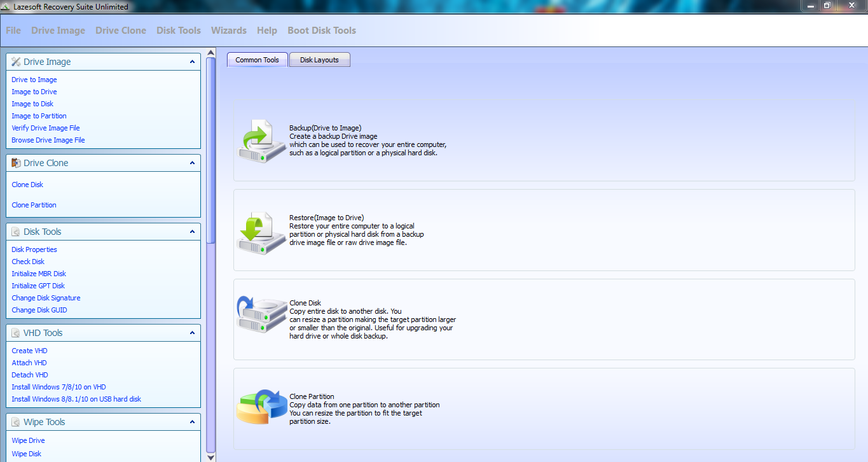868x462 pixels.
Task: Collapse the VHD Tools panel
Action: click(x=192, y=333)
